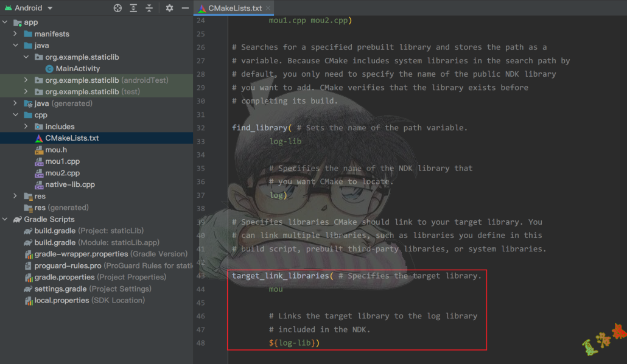Expand the manifests folder
The width and height of the screenshot is (627, 364).
point(16,34)
